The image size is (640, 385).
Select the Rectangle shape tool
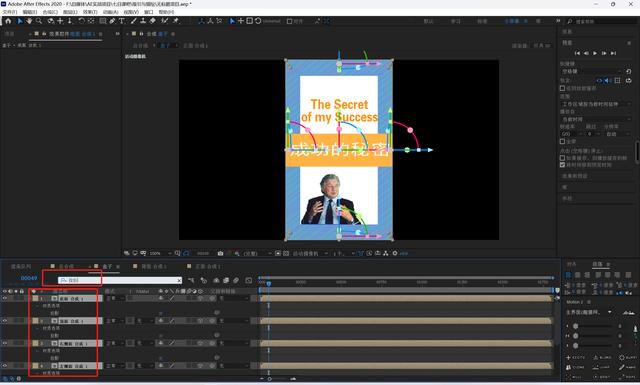point(102,21)
